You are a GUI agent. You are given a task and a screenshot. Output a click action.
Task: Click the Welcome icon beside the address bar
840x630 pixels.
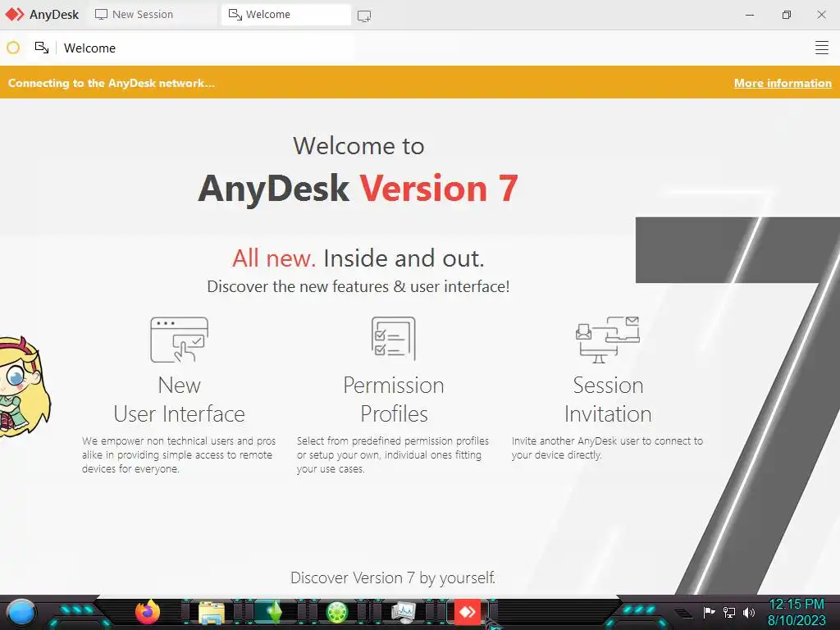point(42,48)
